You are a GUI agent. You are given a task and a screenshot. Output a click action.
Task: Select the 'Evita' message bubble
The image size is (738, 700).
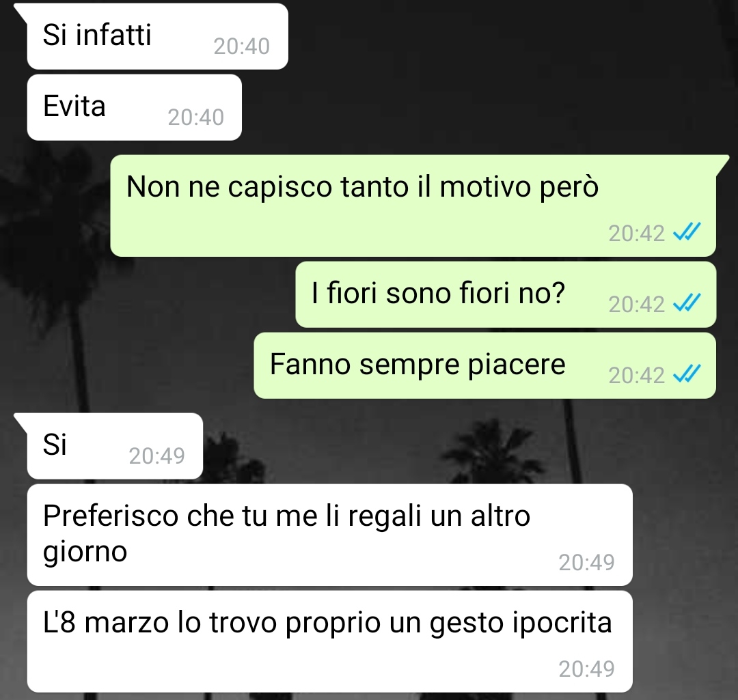[x=135, y=107]
